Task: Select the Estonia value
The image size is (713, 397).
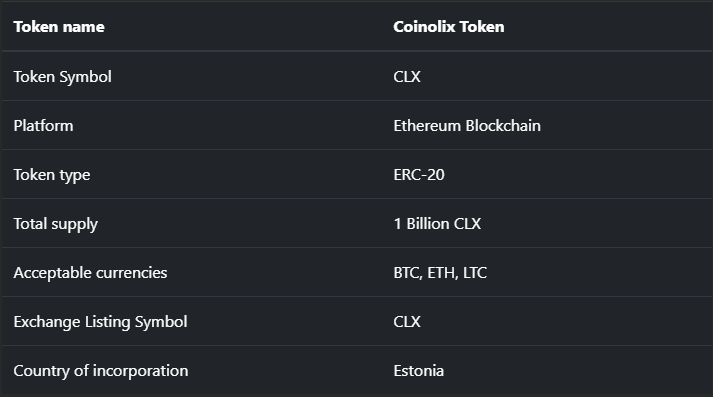Action: pos(419,371)
